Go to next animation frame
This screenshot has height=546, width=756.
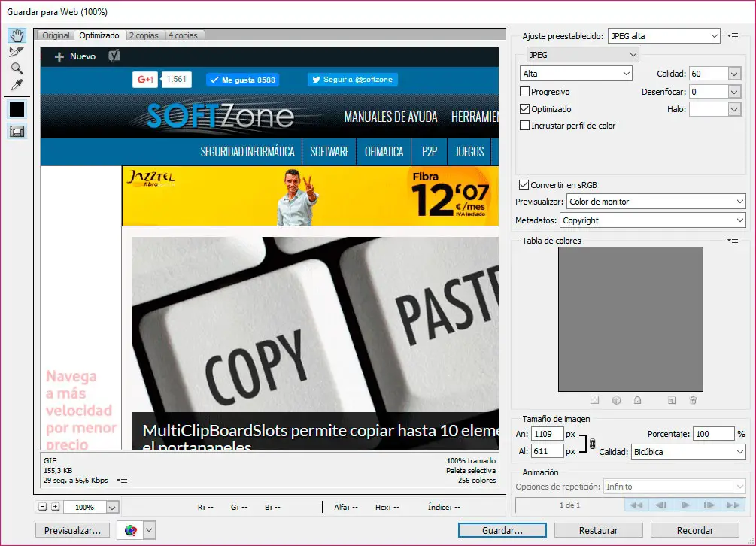709,505
